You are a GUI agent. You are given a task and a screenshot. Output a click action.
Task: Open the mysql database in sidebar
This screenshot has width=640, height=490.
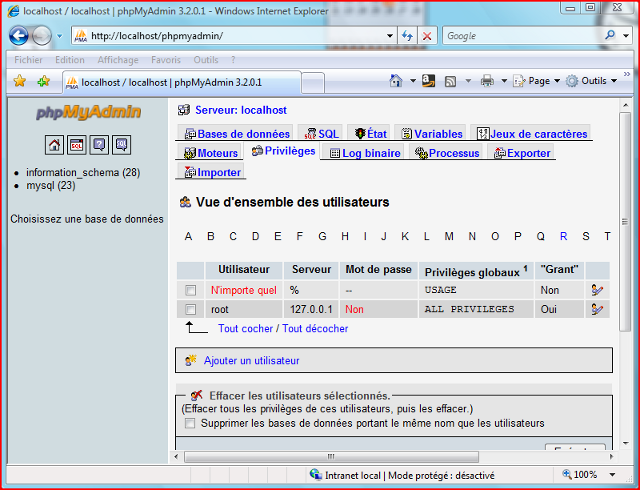tap(51, 185)
